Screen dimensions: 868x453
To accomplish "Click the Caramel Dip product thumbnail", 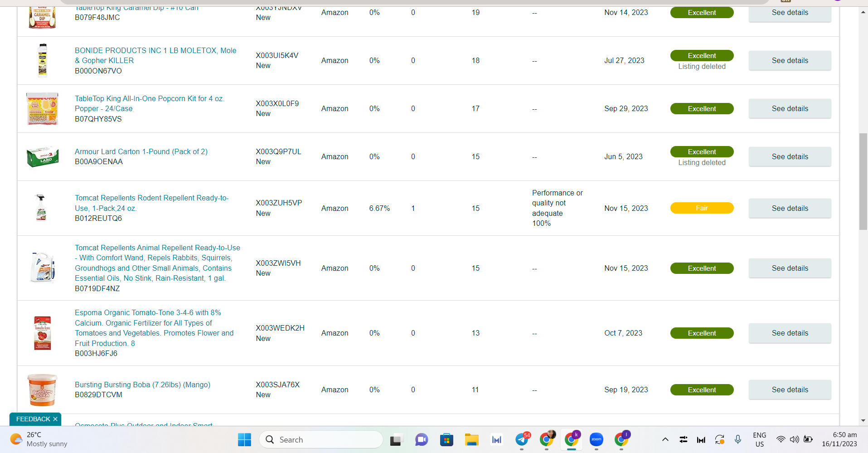I will 42,17.
